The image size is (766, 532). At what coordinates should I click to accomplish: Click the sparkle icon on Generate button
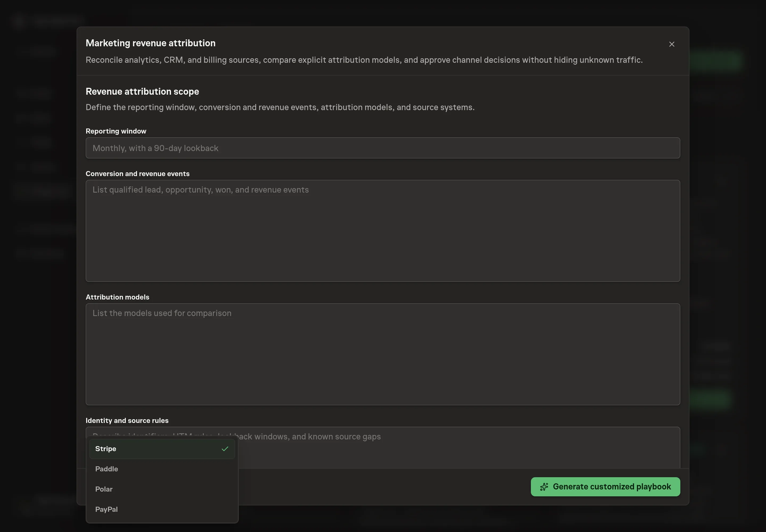coord(544,487)
